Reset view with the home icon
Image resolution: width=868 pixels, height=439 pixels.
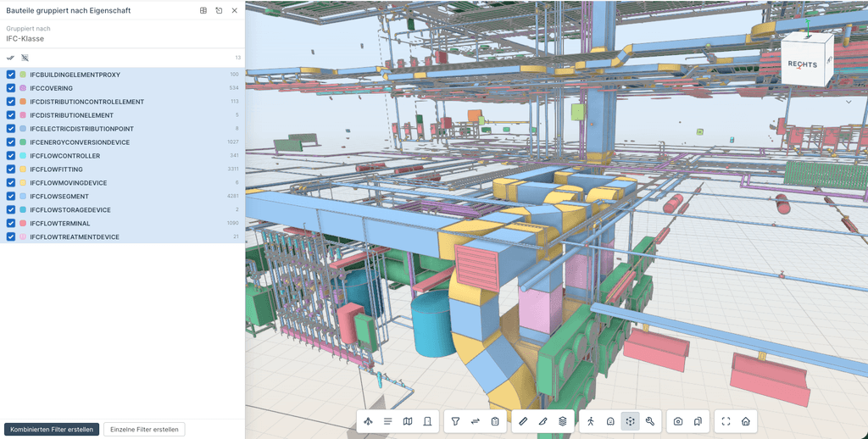(x=746, y=421)
